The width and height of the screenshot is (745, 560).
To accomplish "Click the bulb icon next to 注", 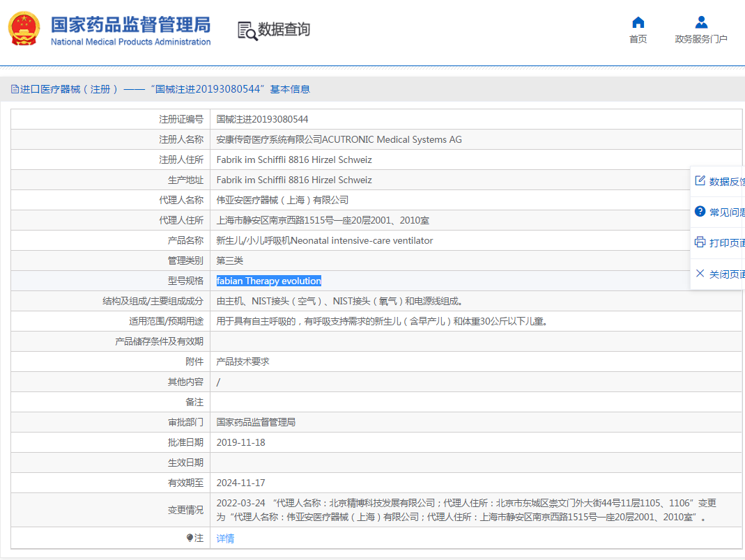I will point(190,538).
